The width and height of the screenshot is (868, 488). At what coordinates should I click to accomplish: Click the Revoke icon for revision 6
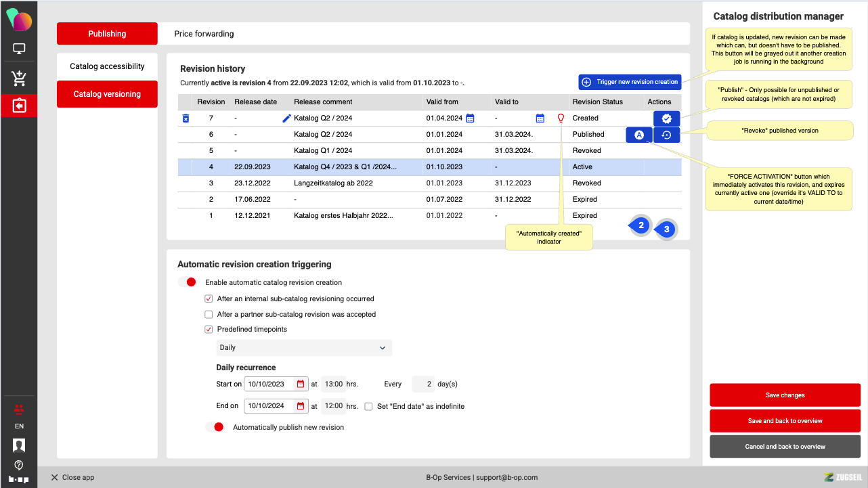click(x=666, y=135)
